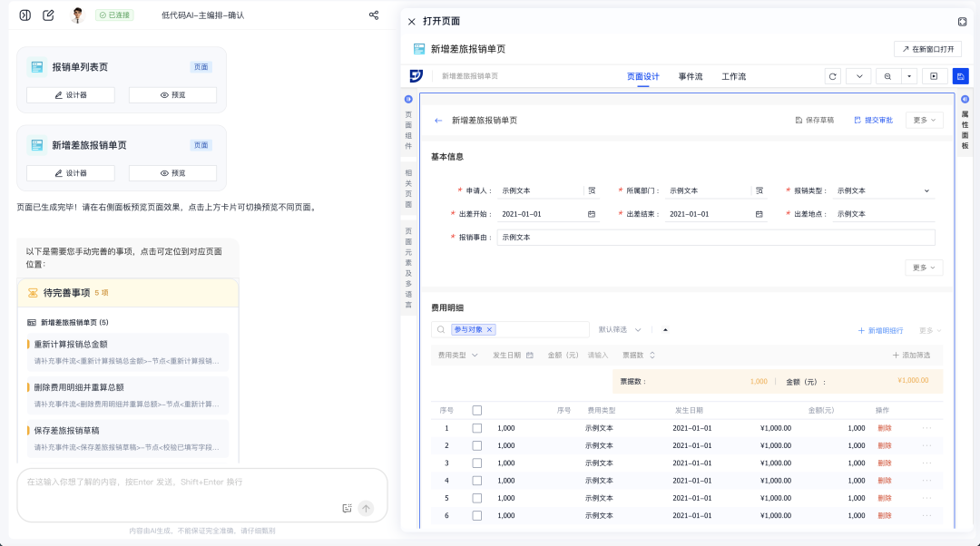Tick the header select-all checkbox

coord(477,411)
